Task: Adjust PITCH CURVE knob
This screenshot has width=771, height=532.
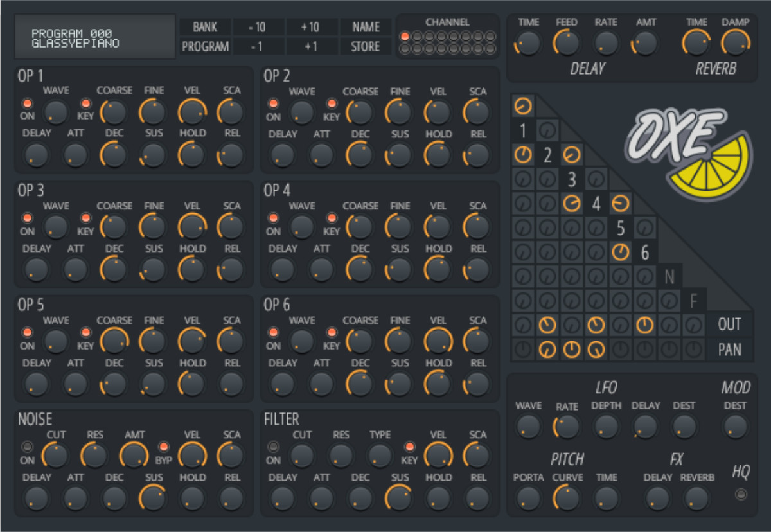Action: (567, 498)
